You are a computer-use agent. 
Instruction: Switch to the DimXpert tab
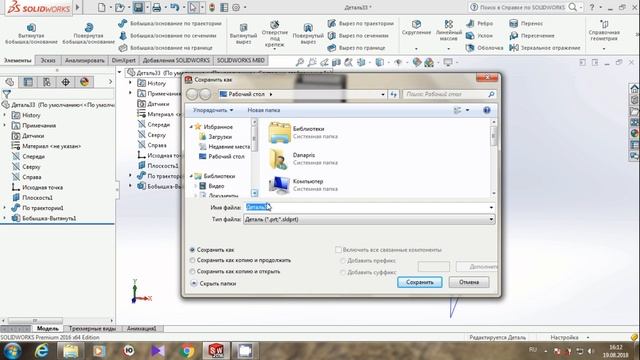pos(124,60)
